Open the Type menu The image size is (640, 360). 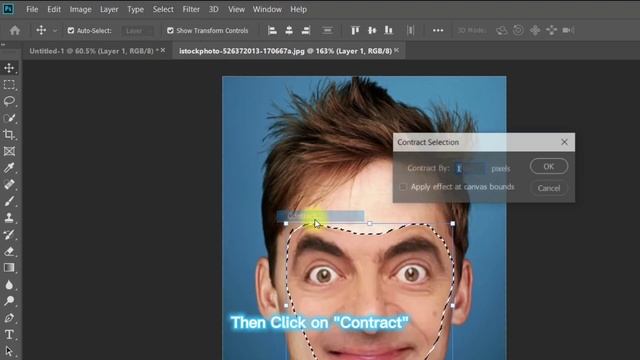[x=135, y=9]
